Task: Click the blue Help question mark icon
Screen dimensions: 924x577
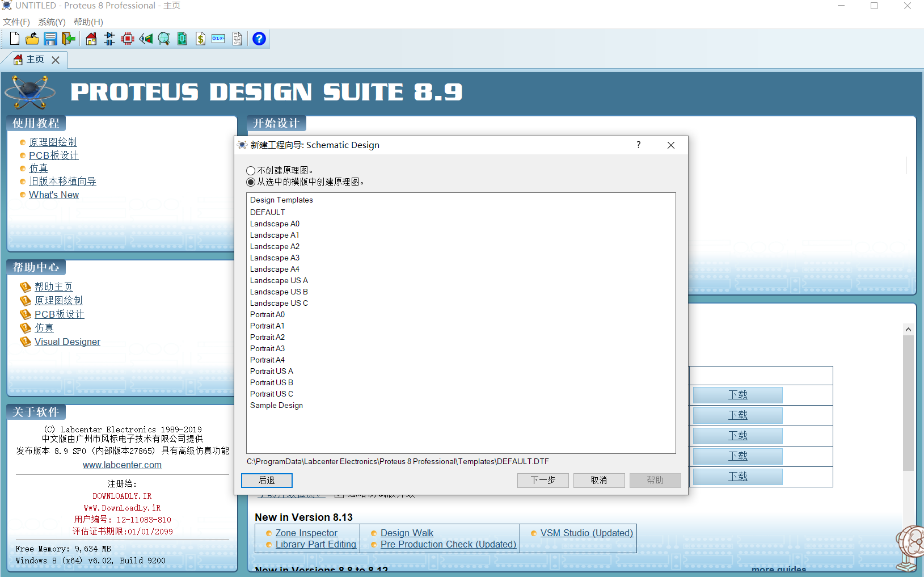Action: tap(259, 39)
